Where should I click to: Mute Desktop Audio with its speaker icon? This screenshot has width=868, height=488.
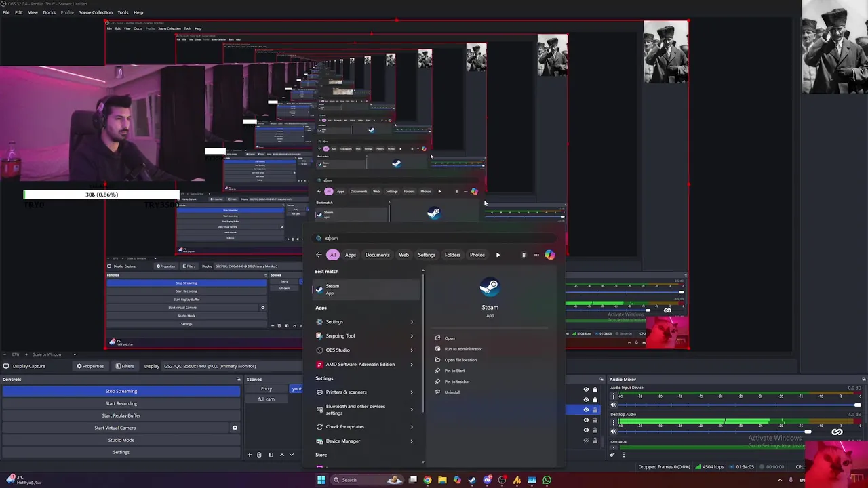coord(614,431)
